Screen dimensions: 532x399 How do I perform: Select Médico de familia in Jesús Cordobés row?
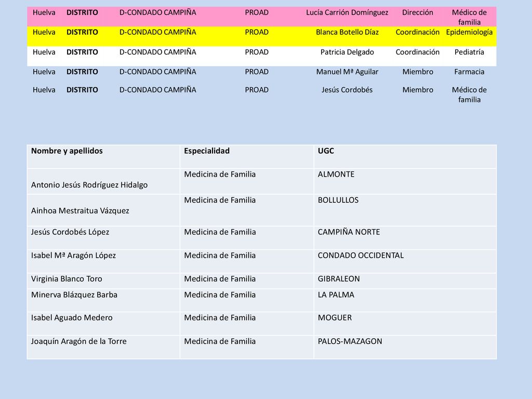(x=469, y=95)
